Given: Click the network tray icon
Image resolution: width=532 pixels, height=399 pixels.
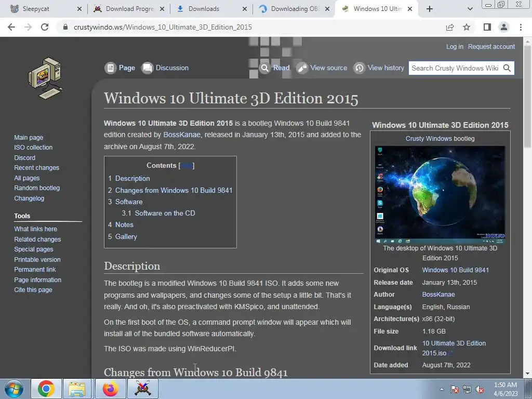Looking at the screenshot, I should (467, 389).
